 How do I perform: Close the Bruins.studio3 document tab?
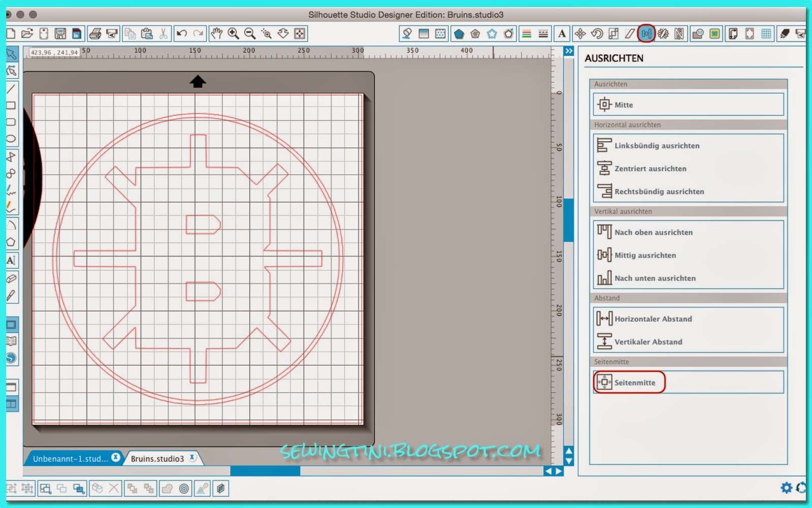pyautogui.click(x=192, y=457)
